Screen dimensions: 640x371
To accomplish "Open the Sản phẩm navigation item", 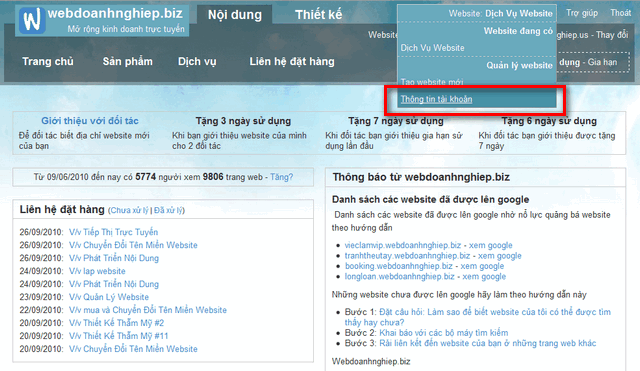I will click(x=127, y=62).
